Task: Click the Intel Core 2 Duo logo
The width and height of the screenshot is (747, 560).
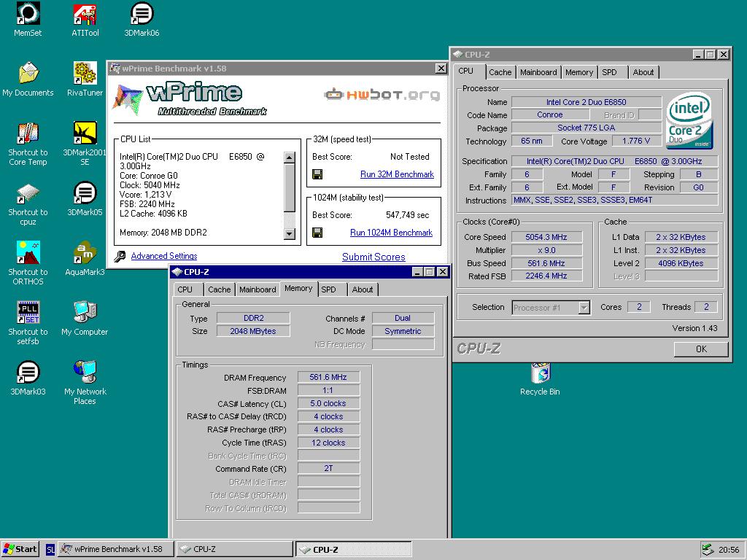Action: tap(689, 120)
